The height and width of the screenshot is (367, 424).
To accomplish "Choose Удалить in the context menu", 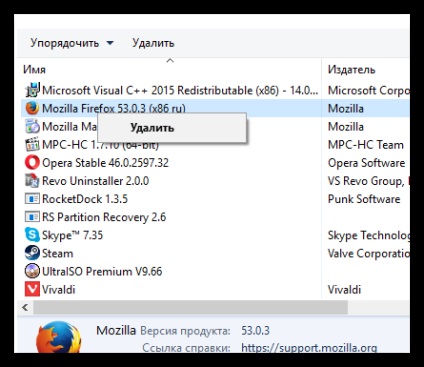I will [x=152, y=128].
